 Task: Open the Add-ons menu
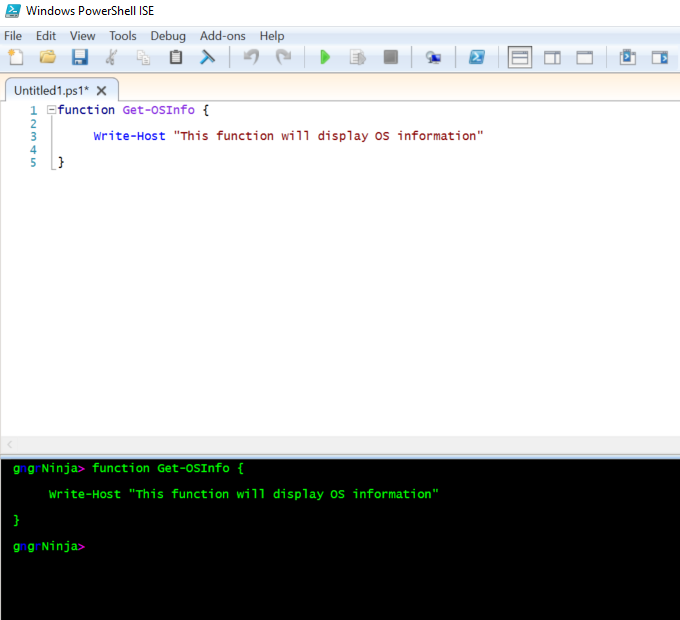coord(222,36)
